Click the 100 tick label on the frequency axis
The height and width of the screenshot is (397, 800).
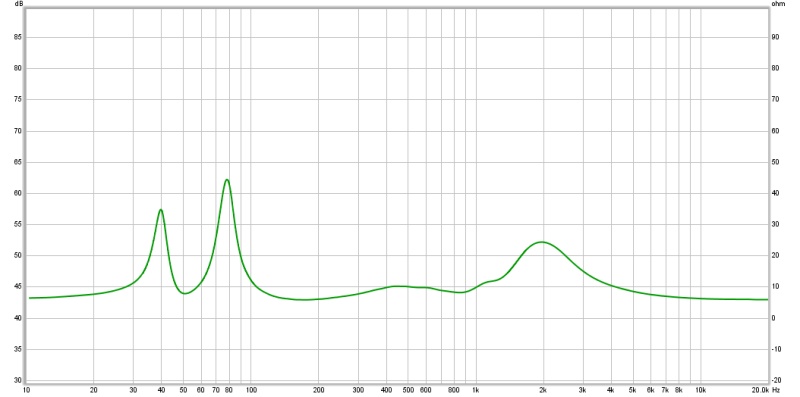tap(251, 390)
